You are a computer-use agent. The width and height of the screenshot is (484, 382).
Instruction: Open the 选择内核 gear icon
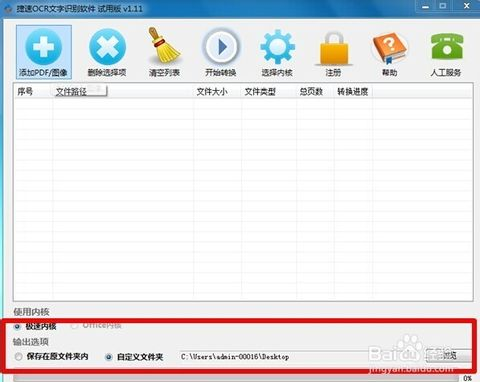(277, 47)
